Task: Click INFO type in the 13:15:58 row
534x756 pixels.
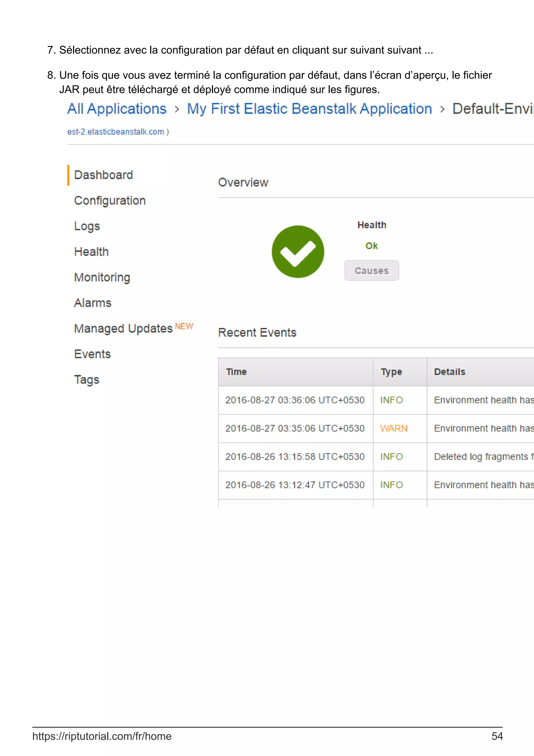Action: tap(392, 457)
